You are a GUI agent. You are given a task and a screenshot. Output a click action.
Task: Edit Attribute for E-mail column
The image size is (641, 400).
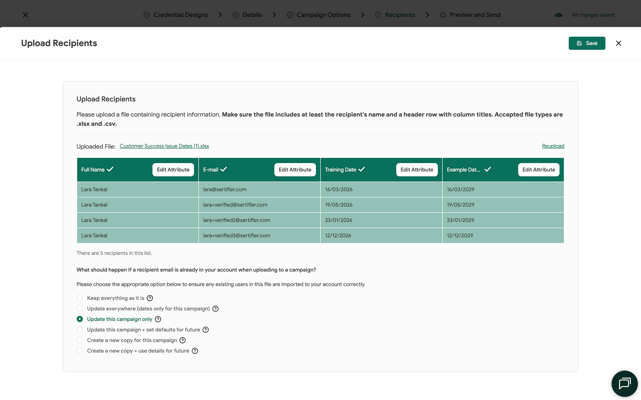point(295,170)
